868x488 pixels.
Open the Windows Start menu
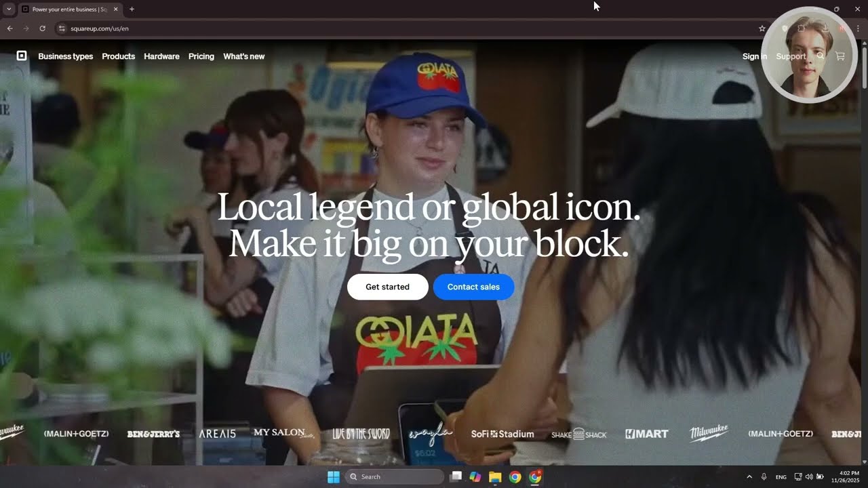pos(333,476)
